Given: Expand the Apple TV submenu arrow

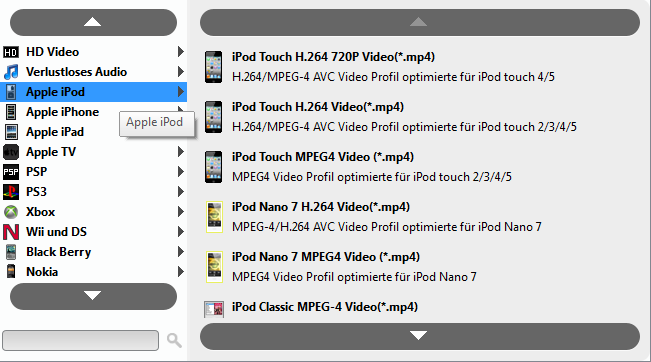Looking at the screenshot, I should click(x=181, y=152).
